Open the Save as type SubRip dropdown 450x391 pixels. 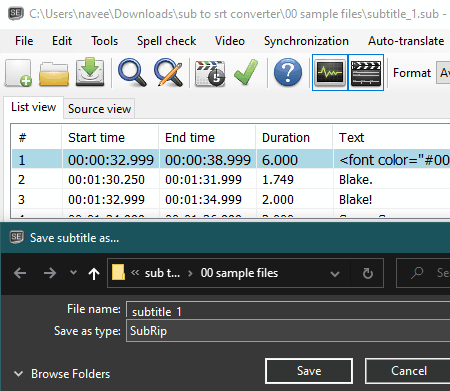tap(288, 331)
